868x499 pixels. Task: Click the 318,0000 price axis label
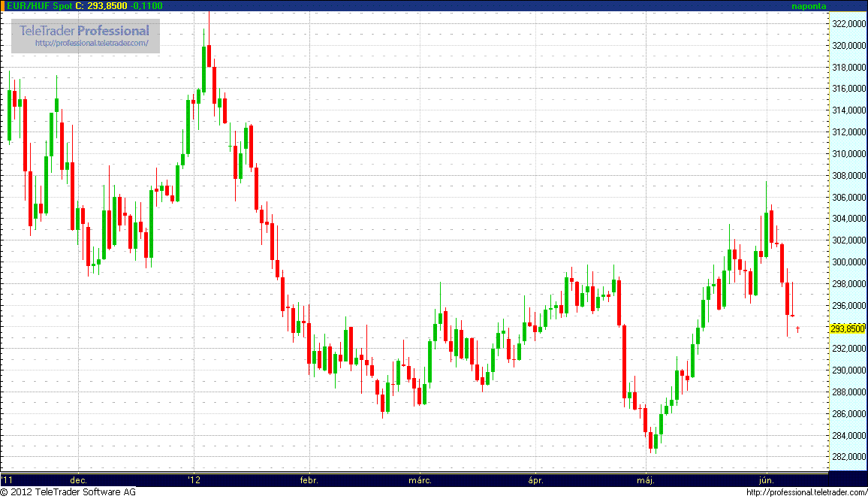(x=848, y=67)
